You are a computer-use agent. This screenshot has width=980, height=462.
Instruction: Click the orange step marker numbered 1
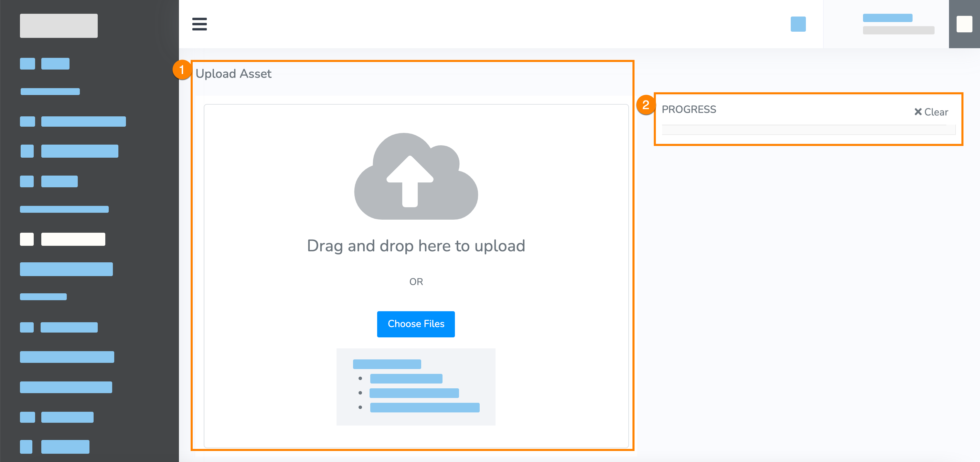click(182, 70)
